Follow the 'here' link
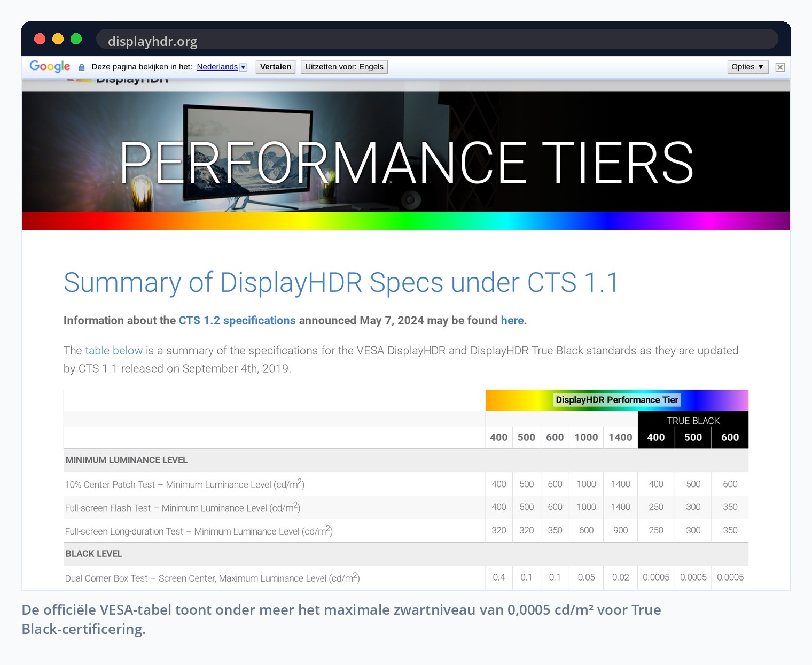 [x=512, y=320]
